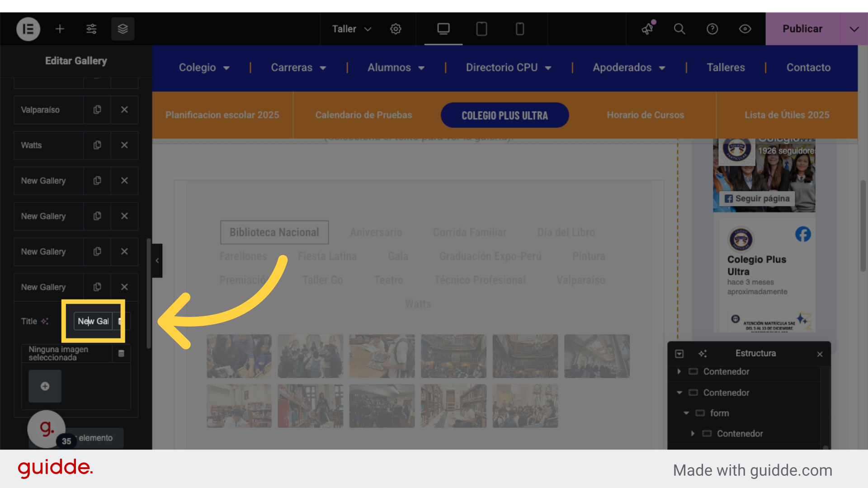Click the Publicar button
Viewport: 868px width, 488px height.
coord(802,29)
